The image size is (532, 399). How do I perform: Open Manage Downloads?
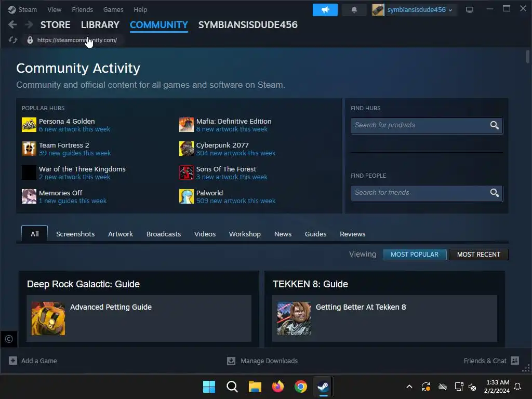(269, 361)
